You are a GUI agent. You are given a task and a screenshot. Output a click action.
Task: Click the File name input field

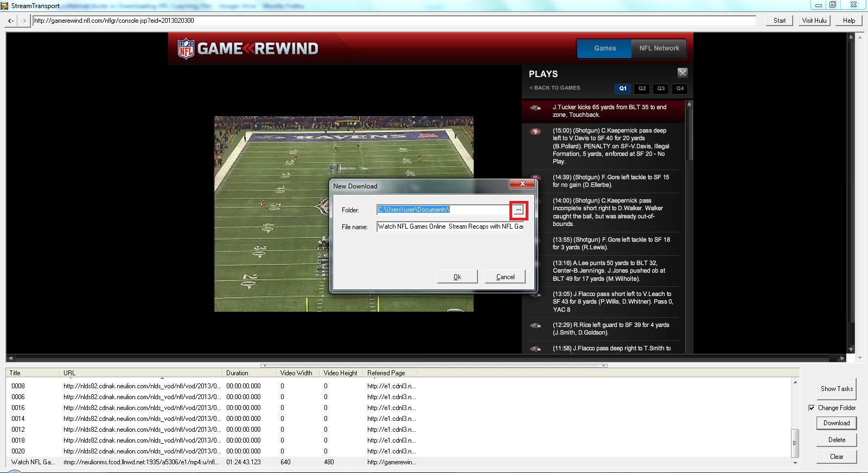(451, 226)
